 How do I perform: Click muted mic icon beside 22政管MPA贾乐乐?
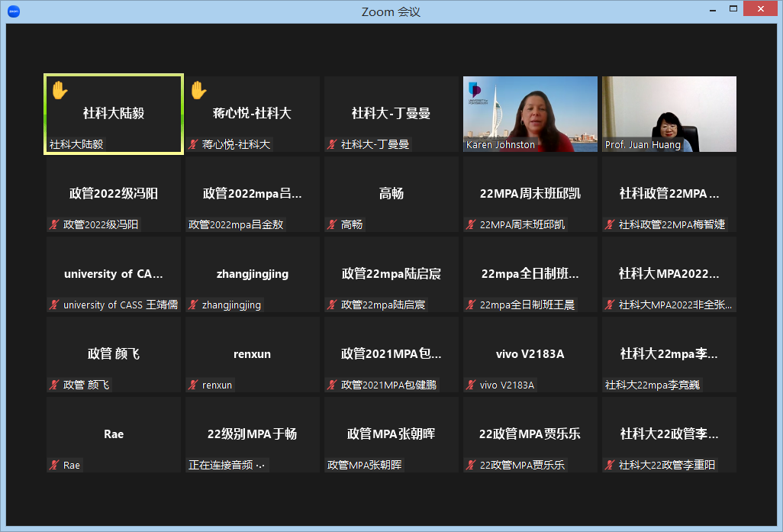(471, 465)
